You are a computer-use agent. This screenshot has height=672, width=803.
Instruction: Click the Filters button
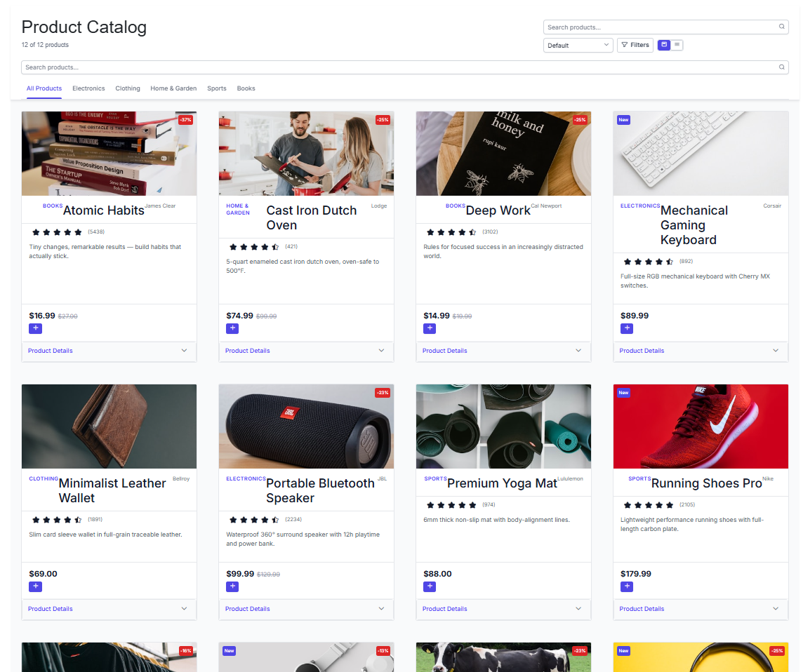coord(635,45)
